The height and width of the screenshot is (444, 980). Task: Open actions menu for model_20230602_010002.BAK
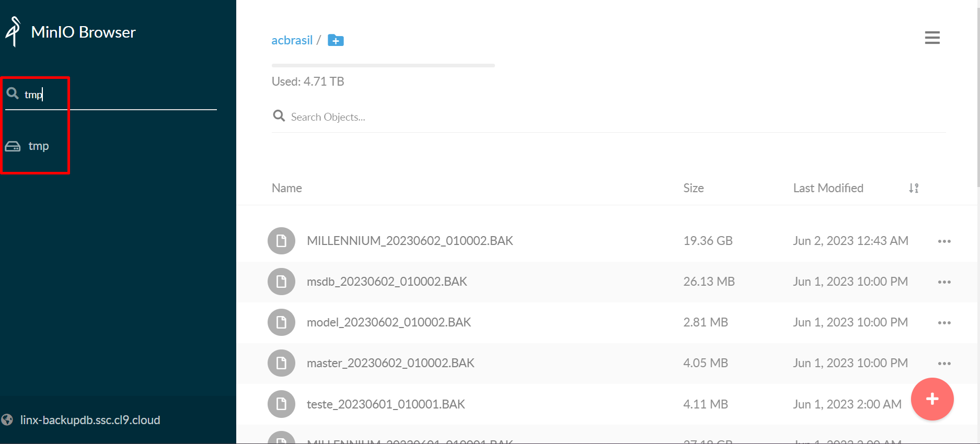click(x=944, y=323)
